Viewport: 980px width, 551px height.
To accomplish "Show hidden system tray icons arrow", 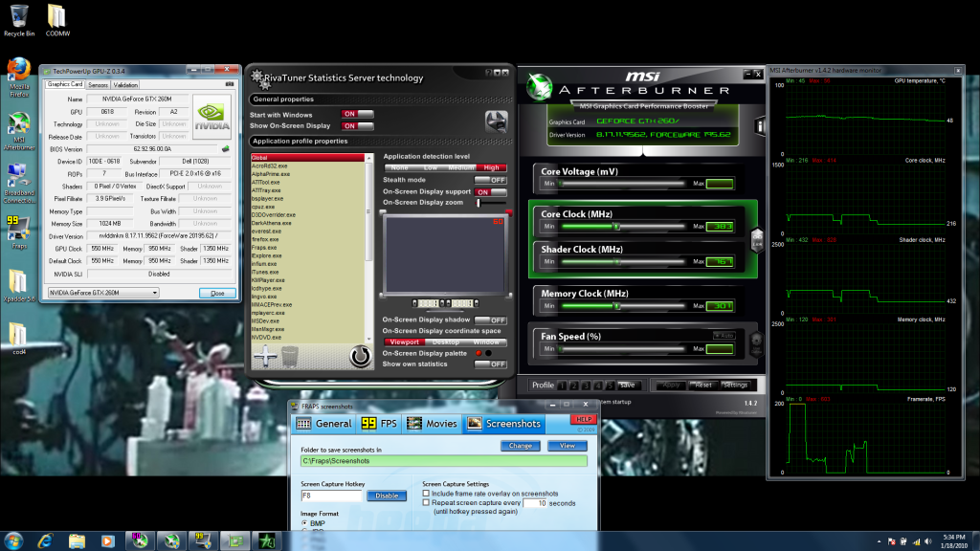I will pyautogui.click(x=879, y=541).
